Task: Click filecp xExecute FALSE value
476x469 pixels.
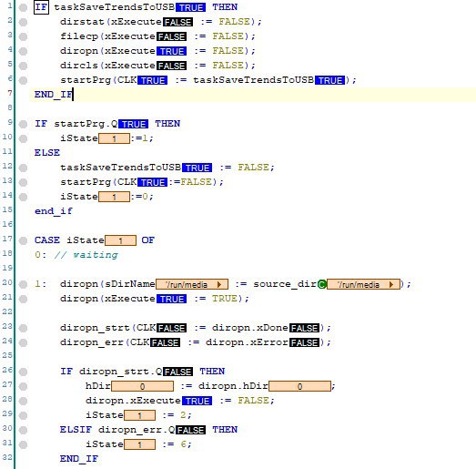Action: click(171, 36)
